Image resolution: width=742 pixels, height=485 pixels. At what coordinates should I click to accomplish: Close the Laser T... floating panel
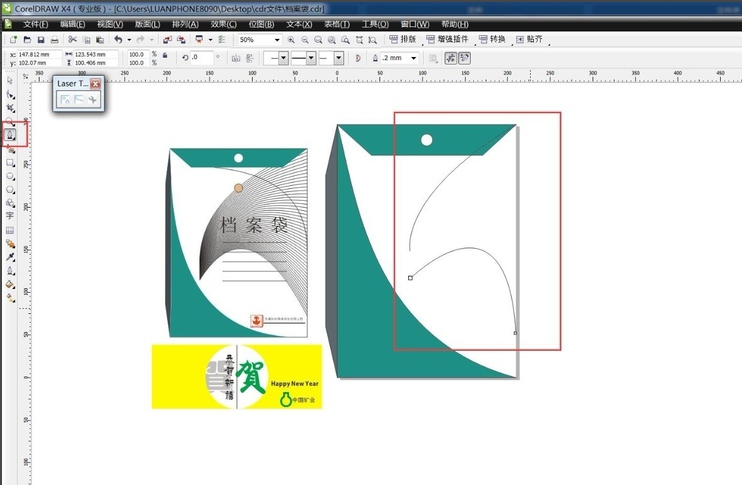click(x=96, y=84)
